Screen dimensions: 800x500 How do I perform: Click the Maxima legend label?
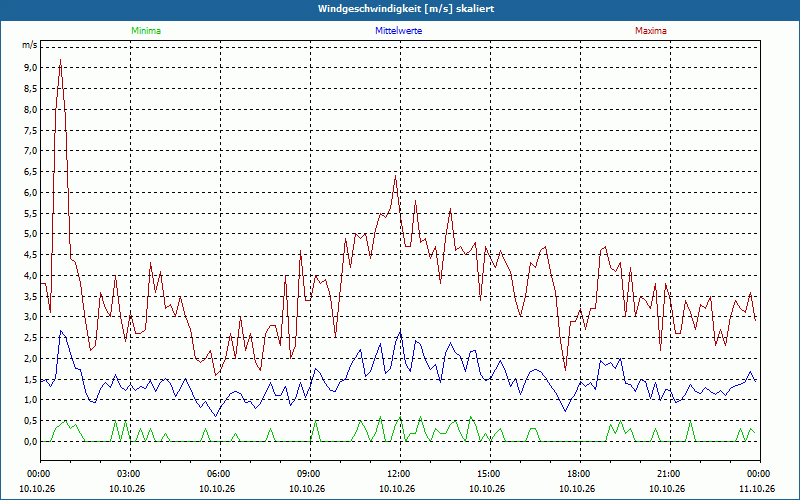click(651, 31)
